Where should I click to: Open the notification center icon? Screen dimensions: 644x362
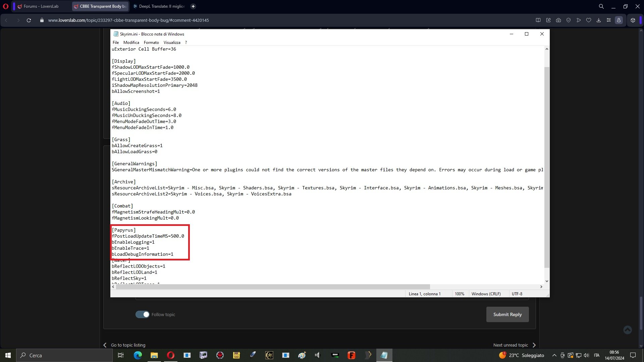click(x=633, y=355)
